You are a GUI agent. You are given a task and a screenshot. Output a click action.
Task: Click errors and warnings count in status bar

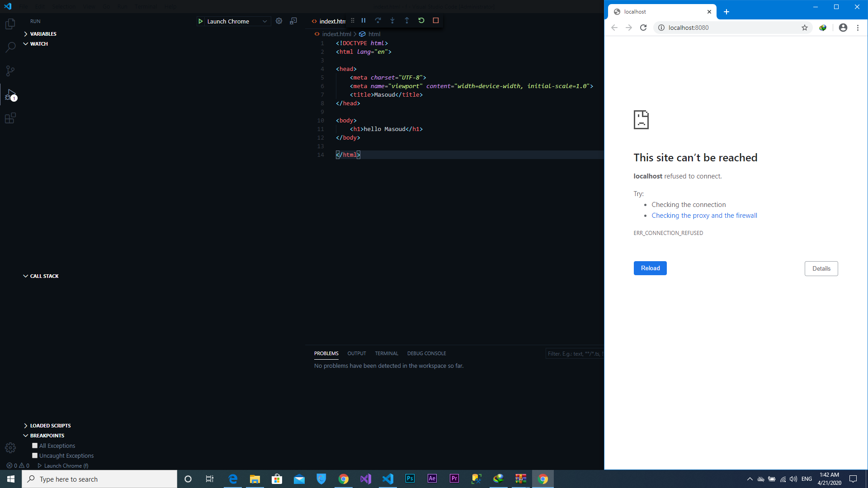pos(18,466)
